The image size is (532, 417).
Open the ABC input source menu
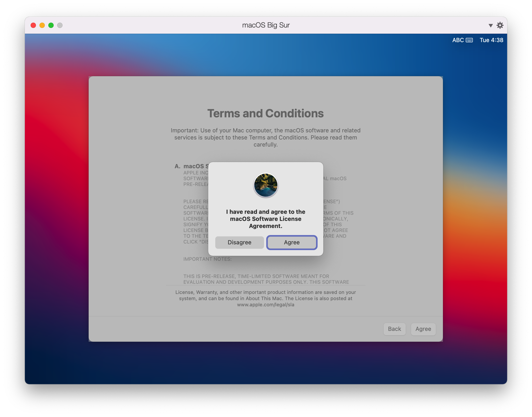point(458,40)
